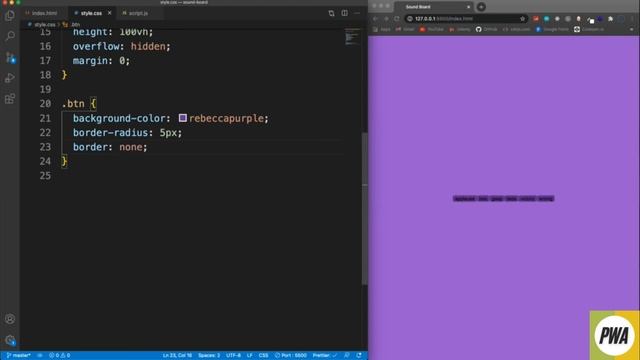This screenshot has width=640, height=360.
Task: Click the teal extension icon in the browser toolbar
Action: [546, 19]
